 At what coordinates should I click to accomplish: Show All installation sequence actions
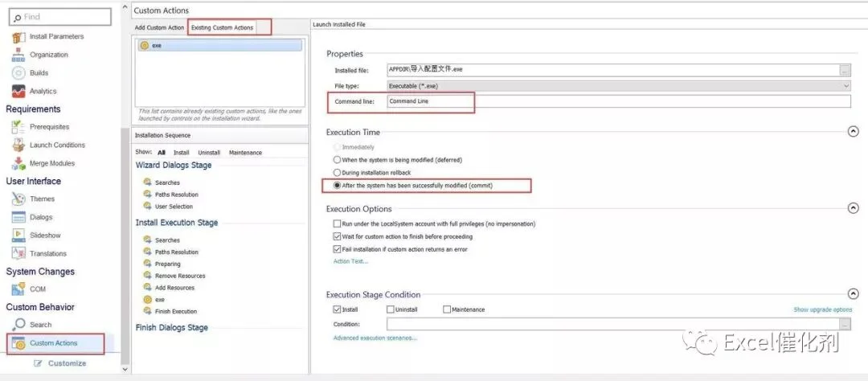coord(161,152)
